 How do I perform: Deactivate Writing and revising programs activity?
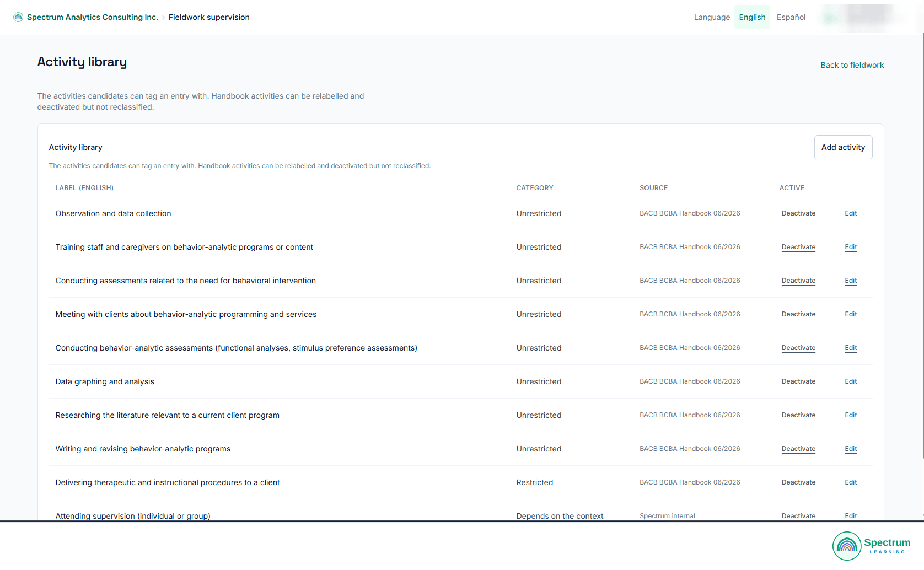798,449
